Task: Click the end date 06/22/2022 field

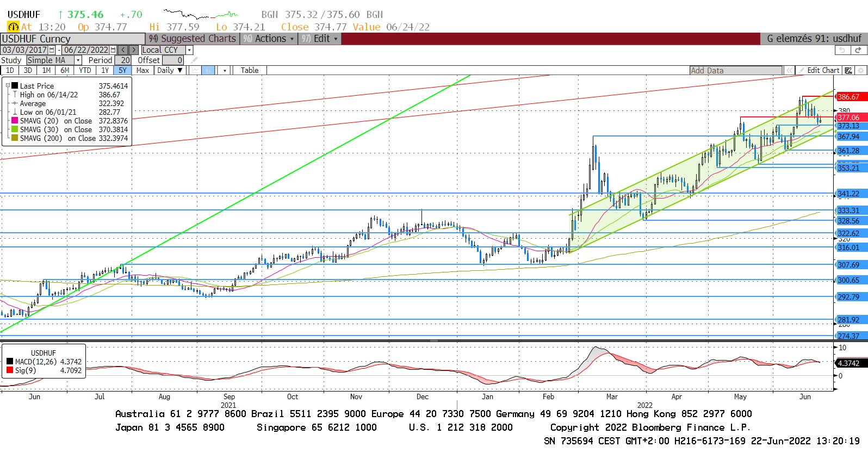Action: tap(86, 50)
